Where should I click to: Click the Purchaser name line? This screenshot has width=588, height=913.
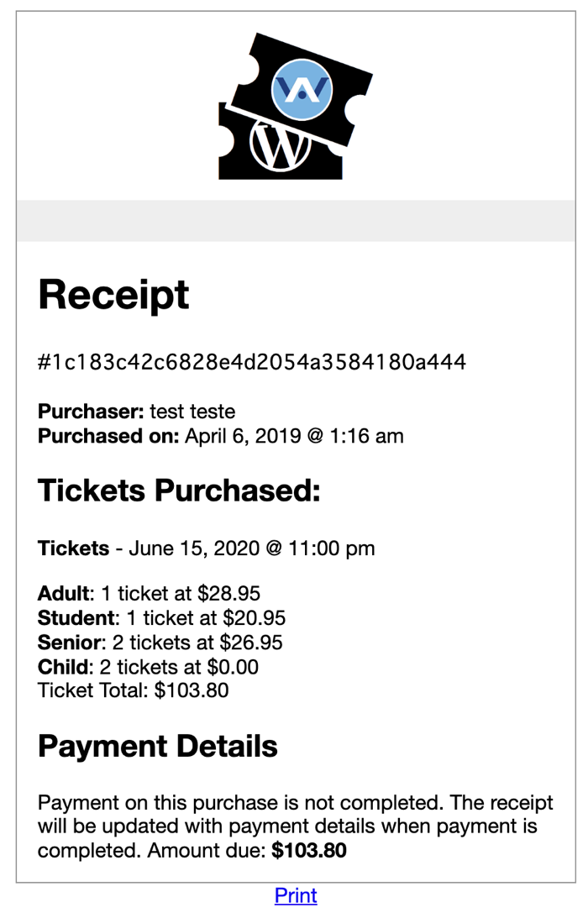tap(137, 411)
